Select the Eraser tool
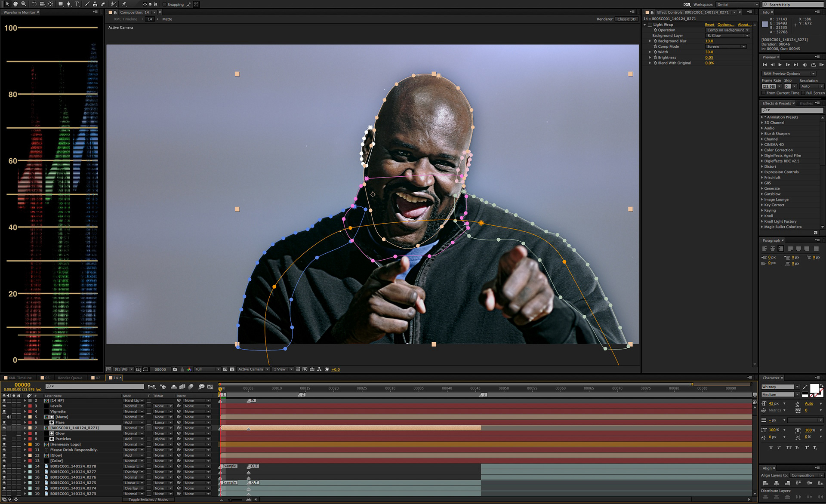Image resolution: width=826 pixels, height=504 pixels. [x=103, y=4]
